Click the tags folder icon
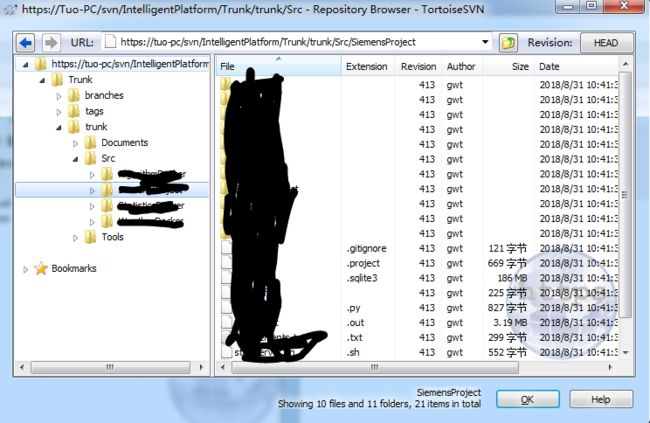The height and width of the screenshot is (423, 650). coord(74,111)
